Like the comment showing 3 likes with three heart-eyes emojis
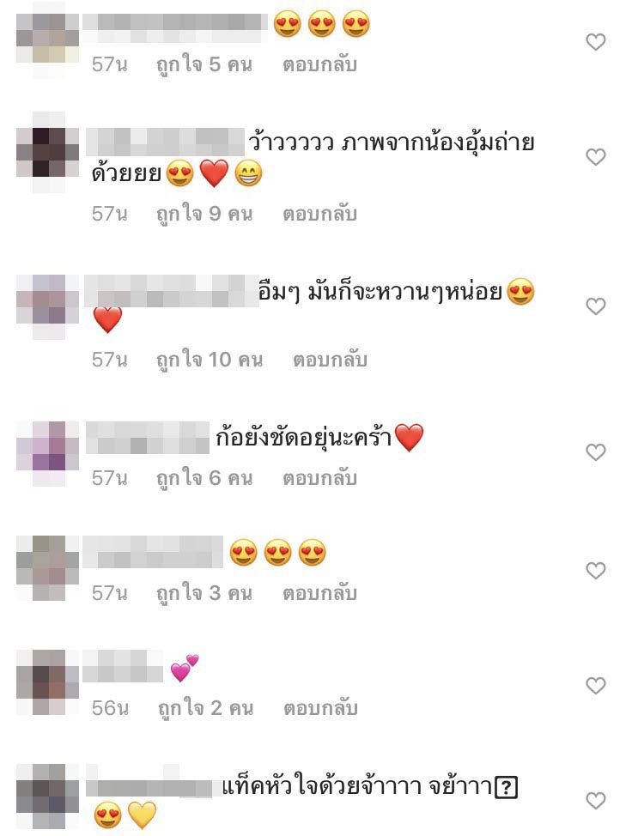 (595, 571)
